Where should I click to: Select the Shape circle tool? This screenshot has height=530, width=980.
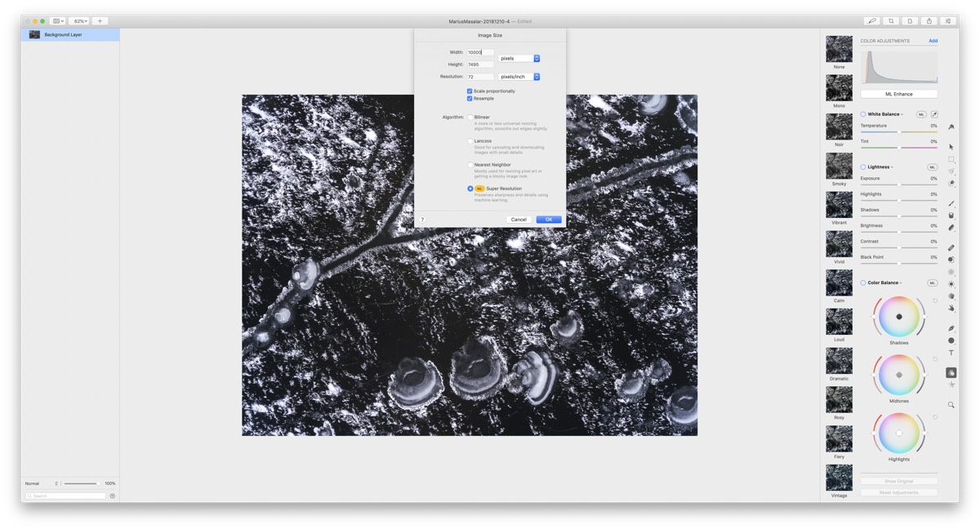click(951, 341)
